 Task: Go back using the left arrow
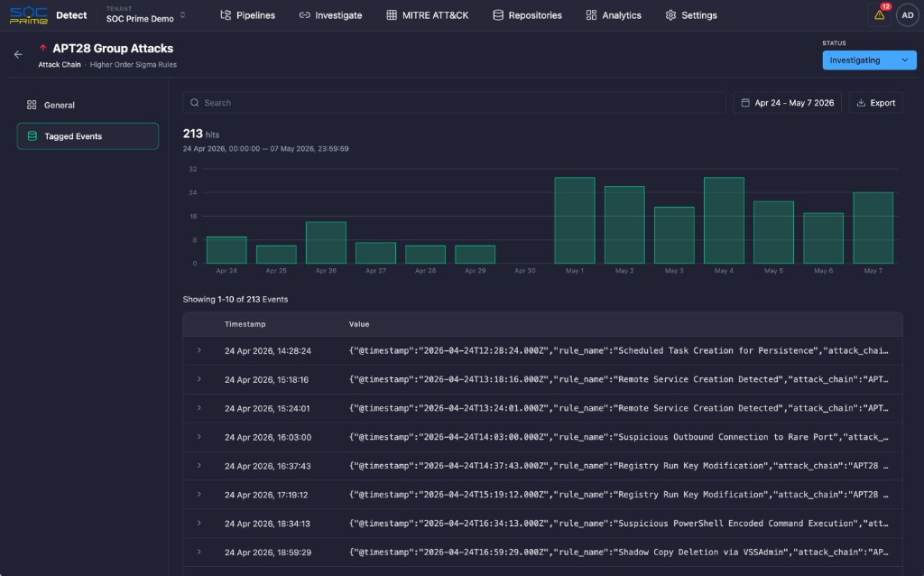(18, 54)
